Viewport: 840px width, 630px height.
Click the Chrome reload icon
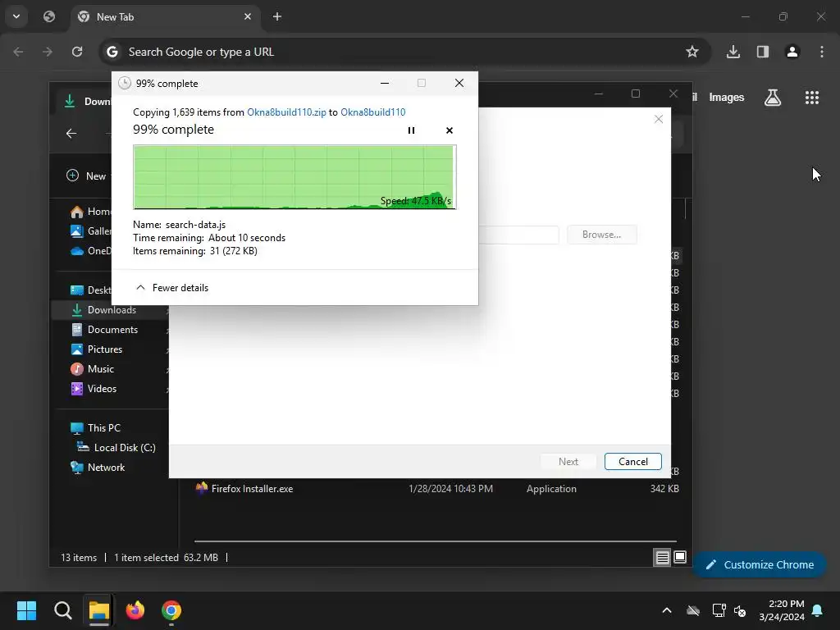(x=77, y=52)
